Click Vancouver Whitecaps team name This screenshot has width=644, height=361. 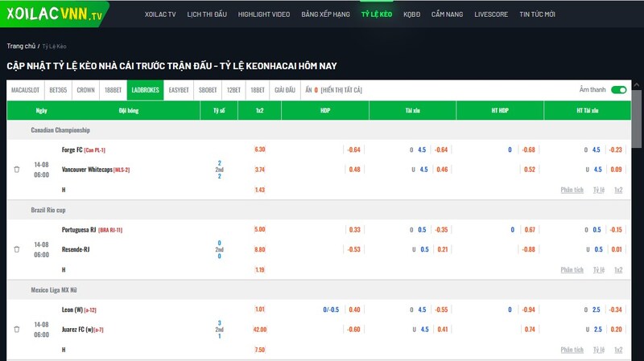click(87, 170)
